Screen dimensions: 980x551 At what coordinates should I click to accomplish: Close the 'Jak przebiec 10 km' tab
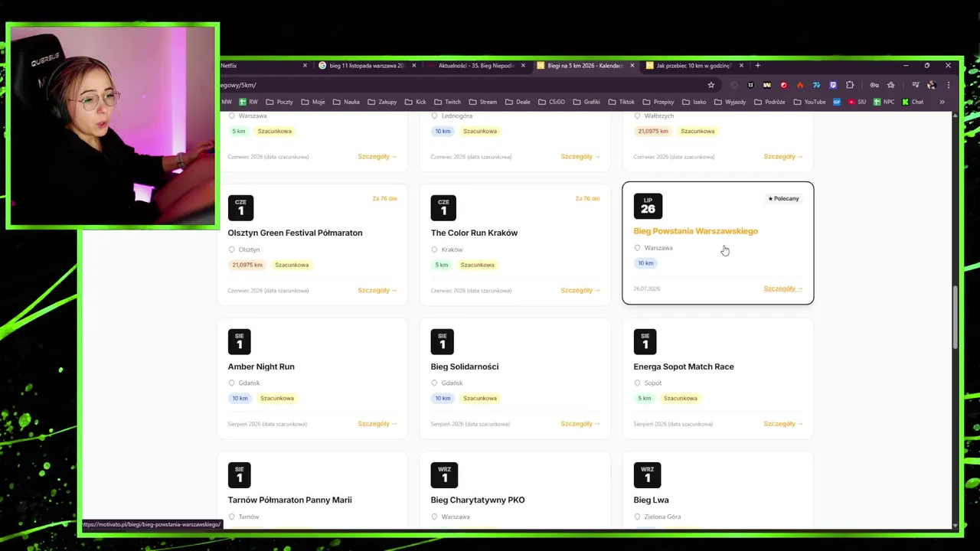click(x=741, y=66)
